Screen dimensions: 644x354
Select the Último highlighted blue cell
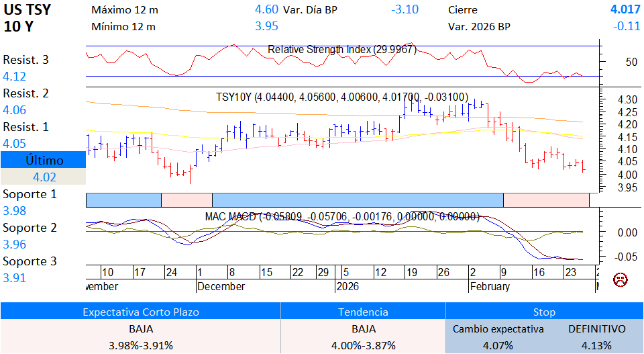point(44,160)
